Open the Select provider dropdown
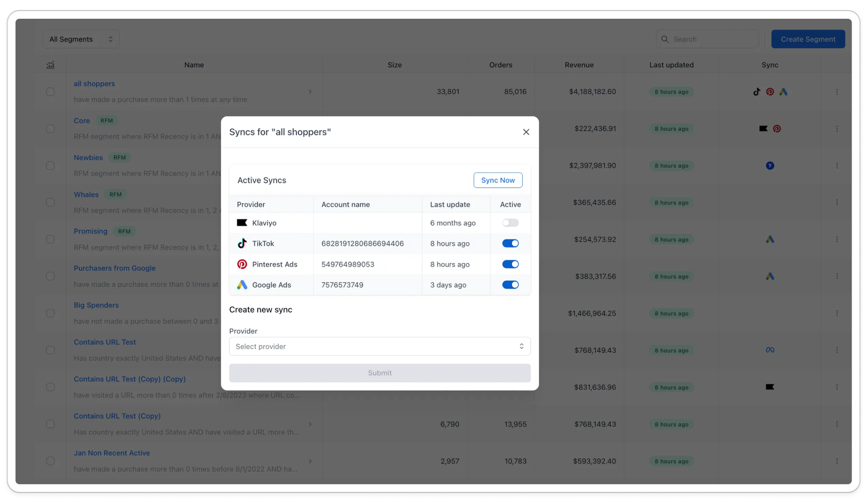Image resolution: width=868 pixels, height=502 pixels. click(379, 346)
